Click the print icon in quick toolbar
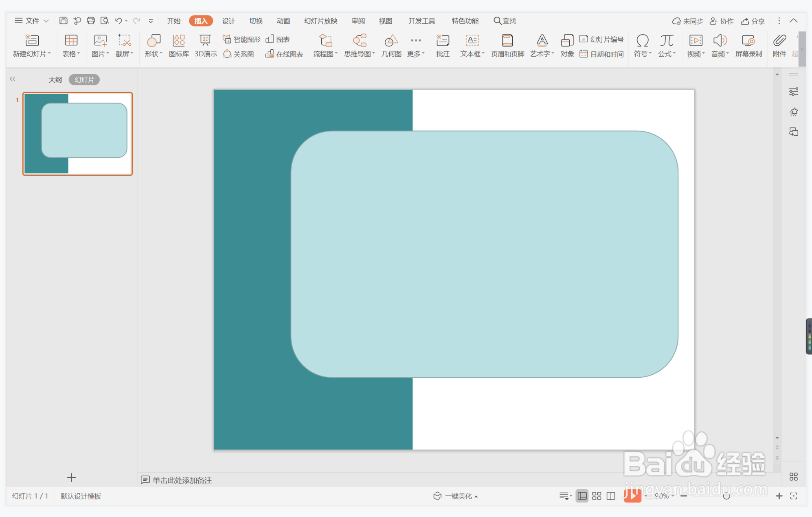Viewport: 812px width, 517px height. coord(91,21)
